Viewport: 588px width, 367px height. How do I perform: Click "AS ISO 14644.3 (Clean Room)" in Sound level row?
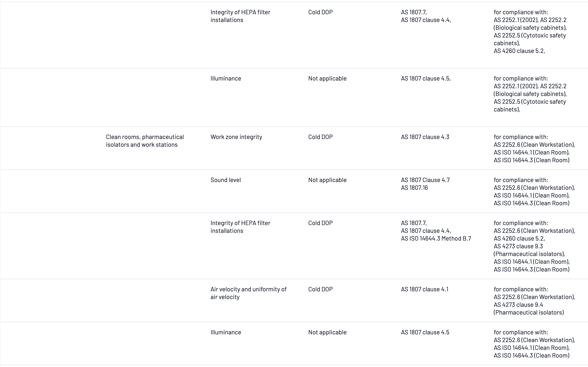(x=531, y=203)
